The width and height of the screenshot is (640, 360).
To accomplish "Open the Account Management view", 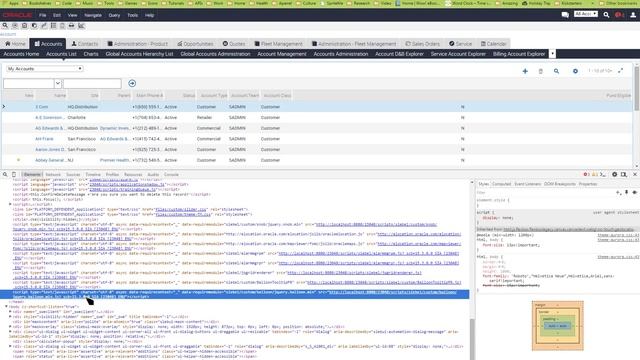I will (x=282, y=54).
